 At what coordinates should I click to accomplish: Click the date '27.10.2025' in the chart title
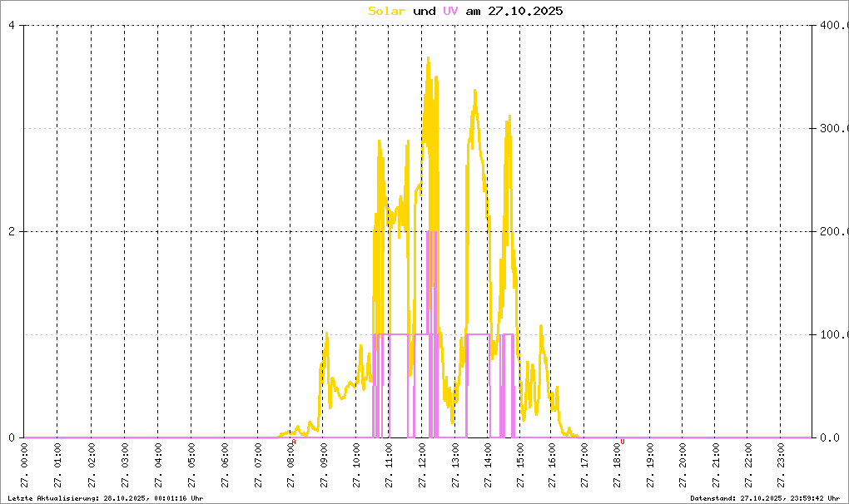click(525, 11)
